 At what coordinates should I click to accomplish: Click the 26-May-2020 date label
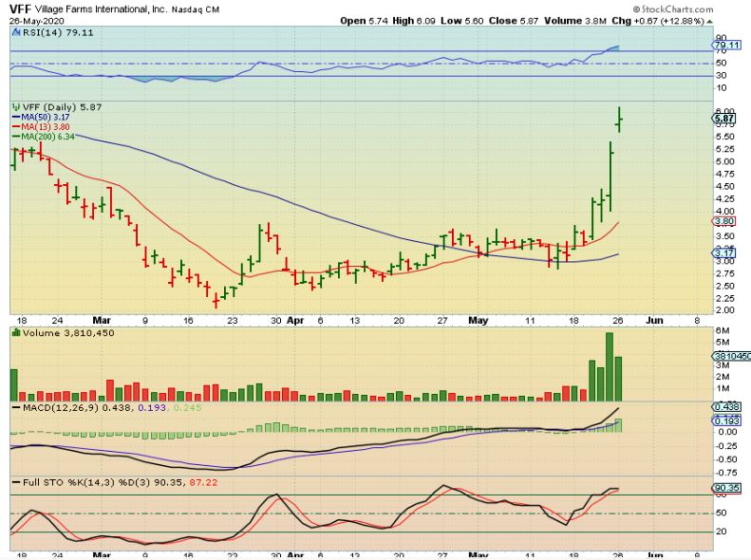[x=36, y=21]
